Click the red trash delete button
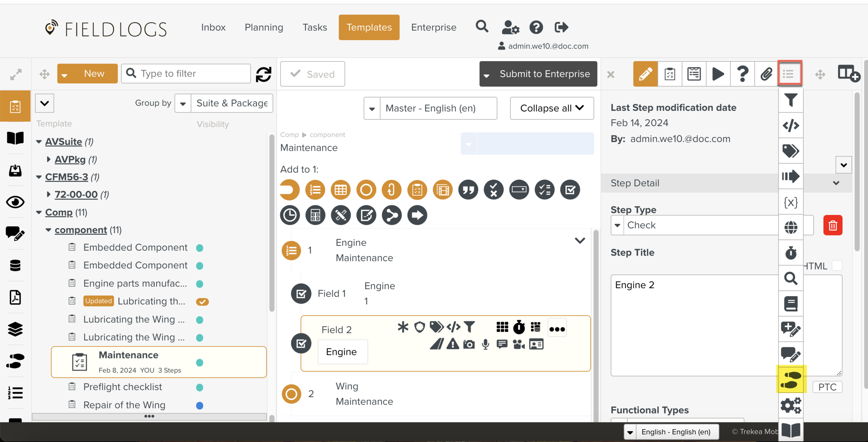 (833, 225)
